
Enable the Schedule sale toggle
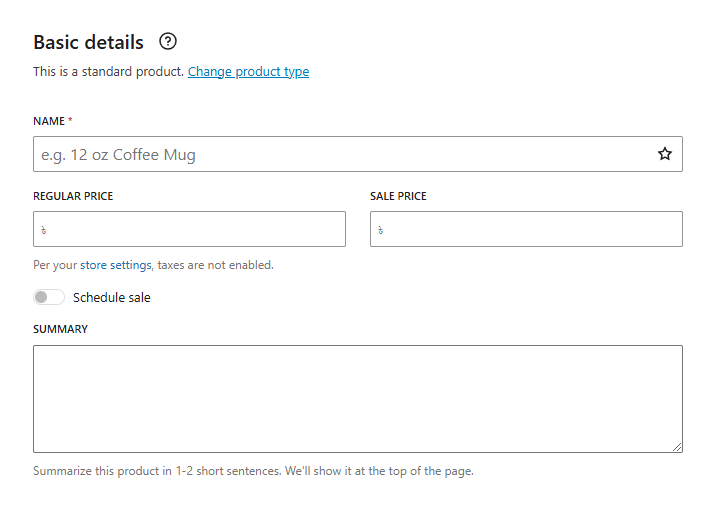coord(49,297)
